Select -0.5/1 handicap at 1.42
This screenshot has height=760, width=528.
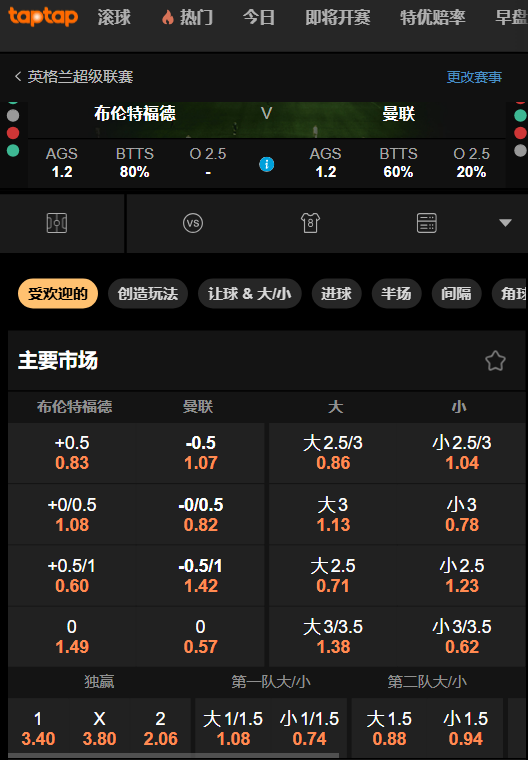coord(201,576)
